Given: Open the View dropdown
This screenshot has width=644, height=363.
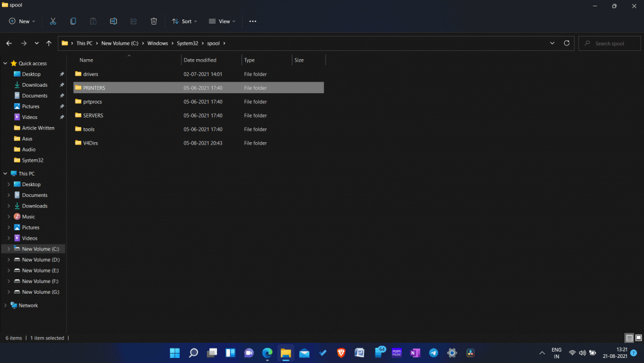Looking at the screenshot, I should tap(222, 21).
